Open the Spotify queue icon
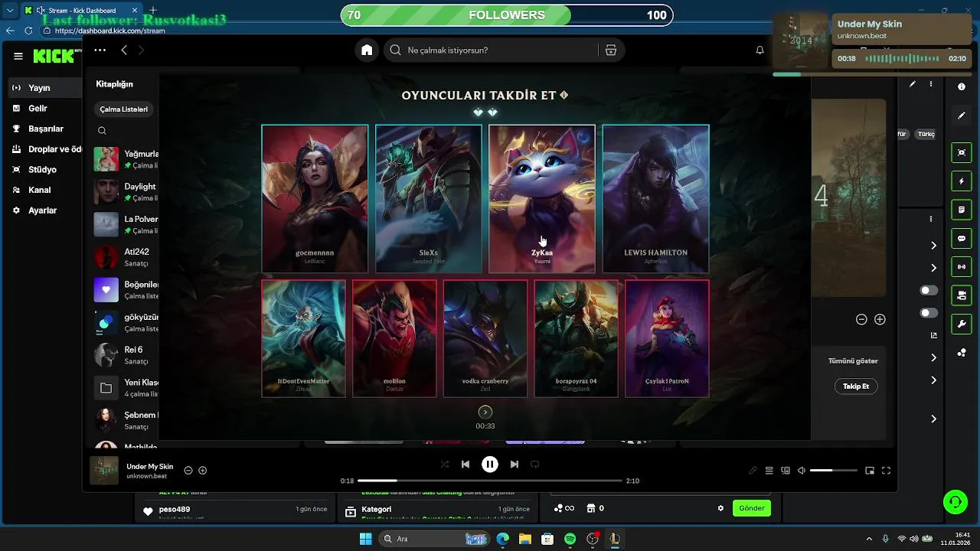This screenshot has width=980, height=551. point(769,471)
